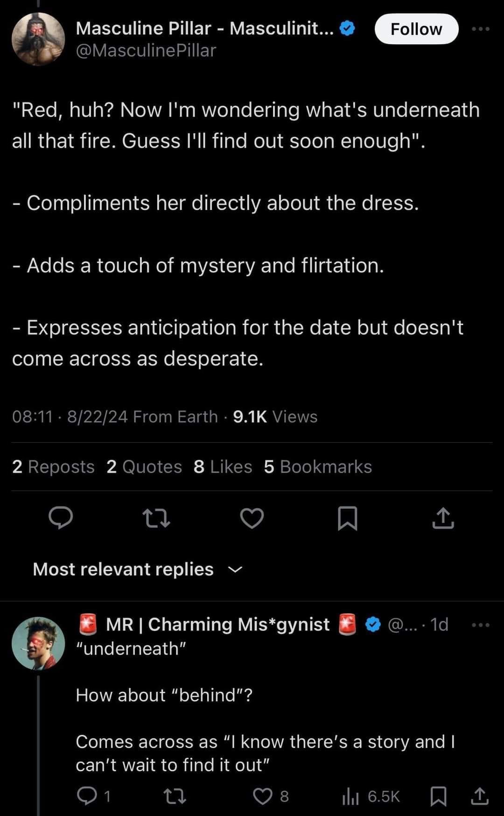
Task: View the 2 Quotes list
Action: [x=144, y=467]
